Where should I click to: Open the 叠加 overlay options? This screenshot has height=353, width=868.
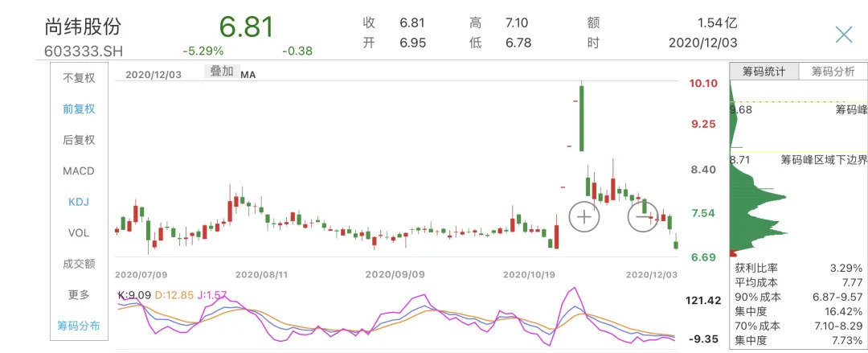[221, 72]
